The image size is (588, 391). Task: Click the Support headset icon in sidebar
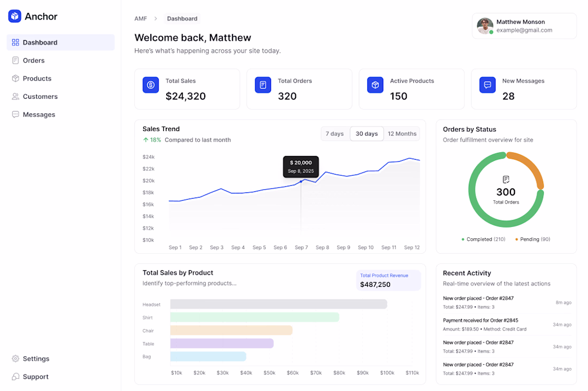pos(16,377)
